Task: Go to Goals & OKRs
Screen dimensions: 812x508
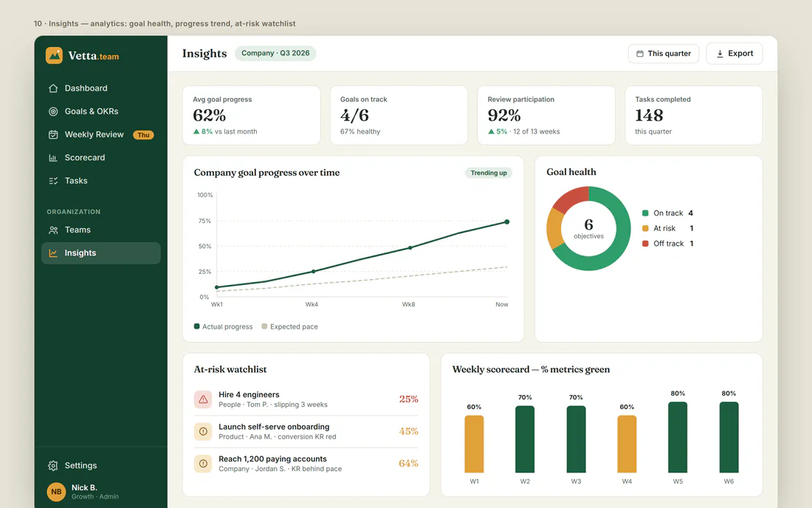Action: (x=101, y=111)
